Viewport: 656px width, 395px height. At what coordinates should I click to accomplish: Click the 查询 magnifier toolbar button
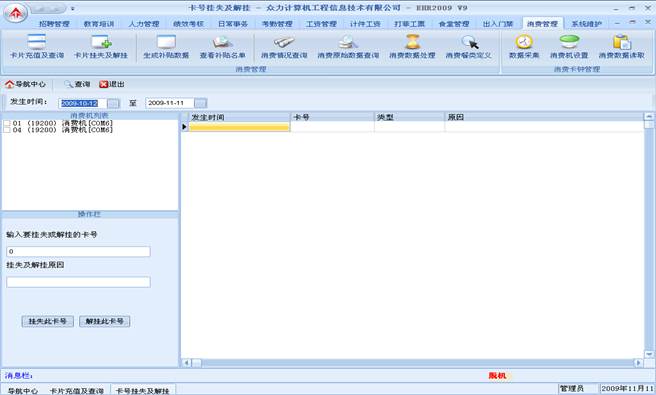(77, 84)
